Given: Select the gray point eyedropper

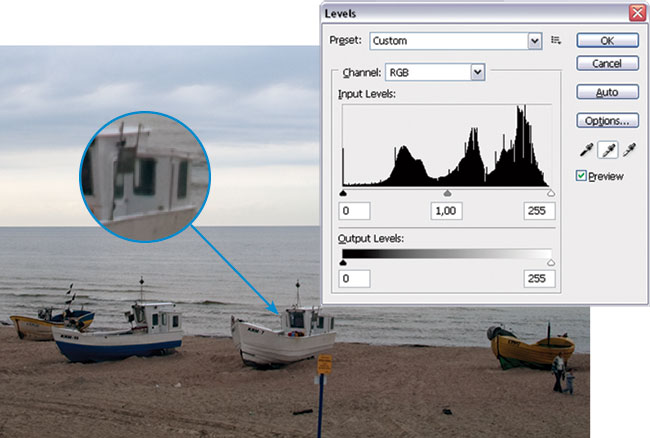Looking at the screenshot, I should pos(608,150).
